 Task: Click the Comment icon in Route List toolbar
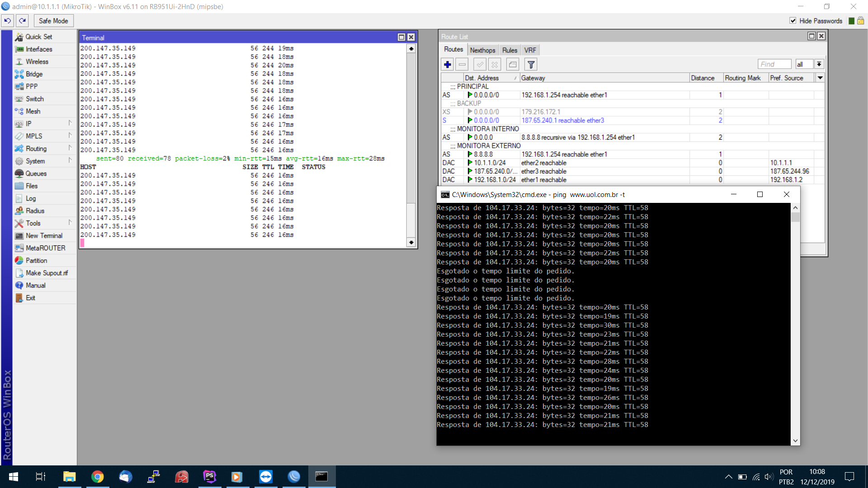tap(513, 65)
